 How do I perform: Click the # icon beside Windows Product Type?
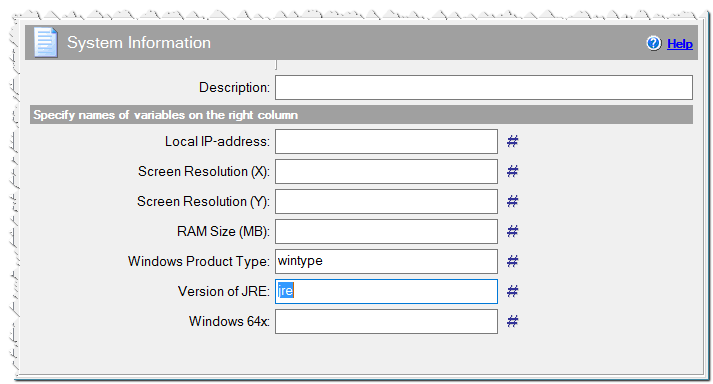click(512, 262)
